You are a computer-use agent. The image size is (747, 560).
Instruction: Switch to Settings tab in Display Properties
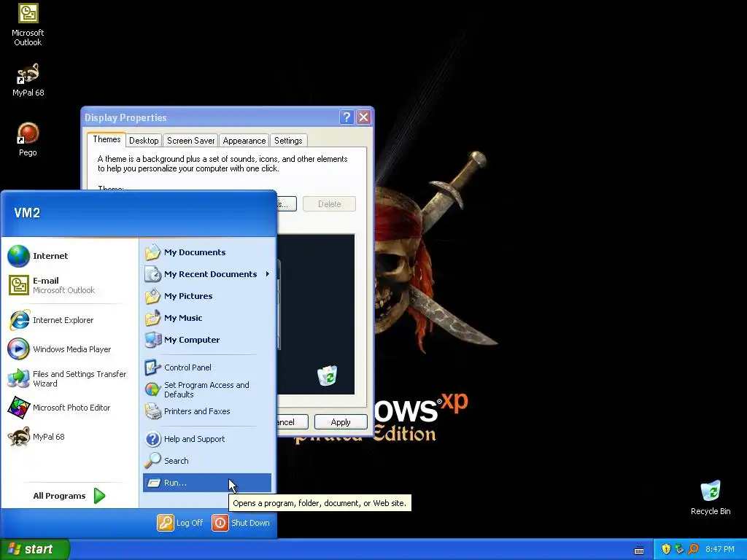point(288,141)
